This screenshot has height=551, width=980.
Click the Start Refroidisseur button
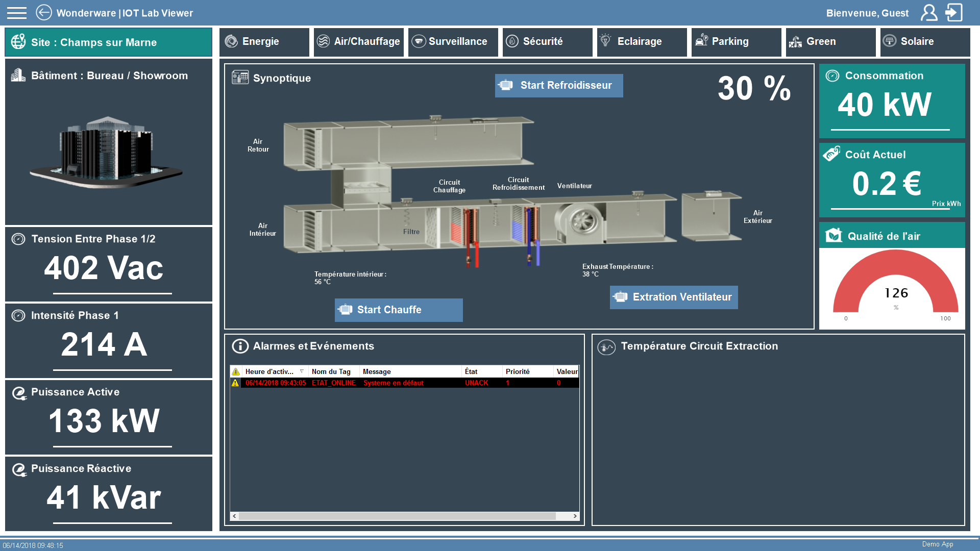(x=559, y=86)
